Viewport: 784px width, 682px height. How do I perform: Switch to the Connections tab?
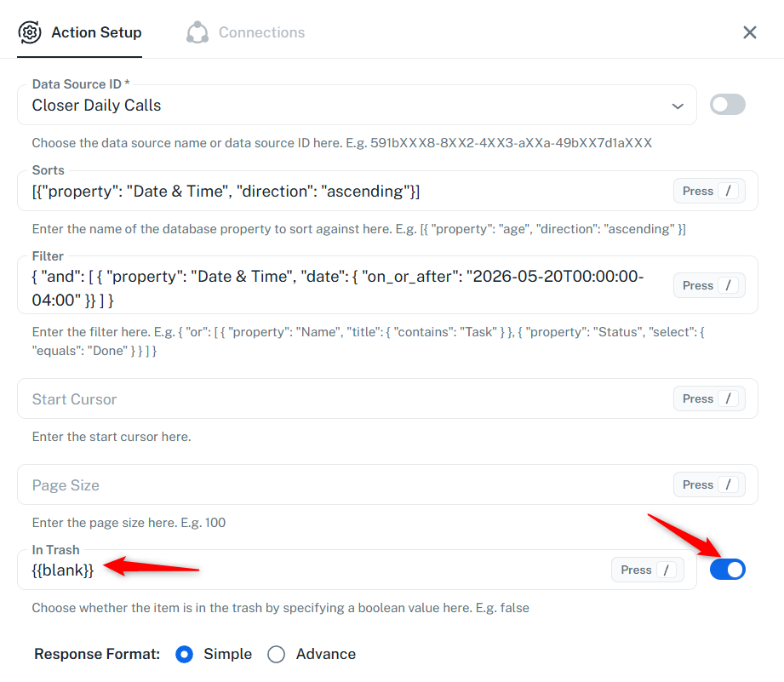[x=245, y=32]
